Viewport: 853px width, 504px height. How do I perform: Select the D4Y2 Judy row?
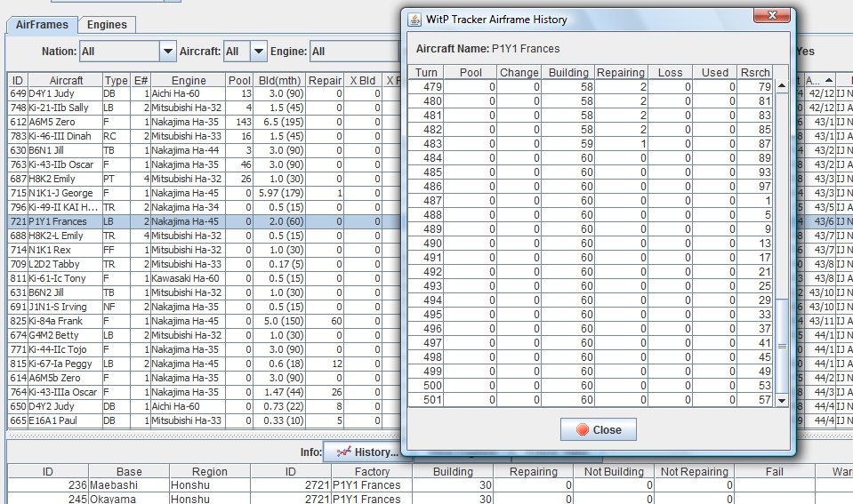(204, 406)
